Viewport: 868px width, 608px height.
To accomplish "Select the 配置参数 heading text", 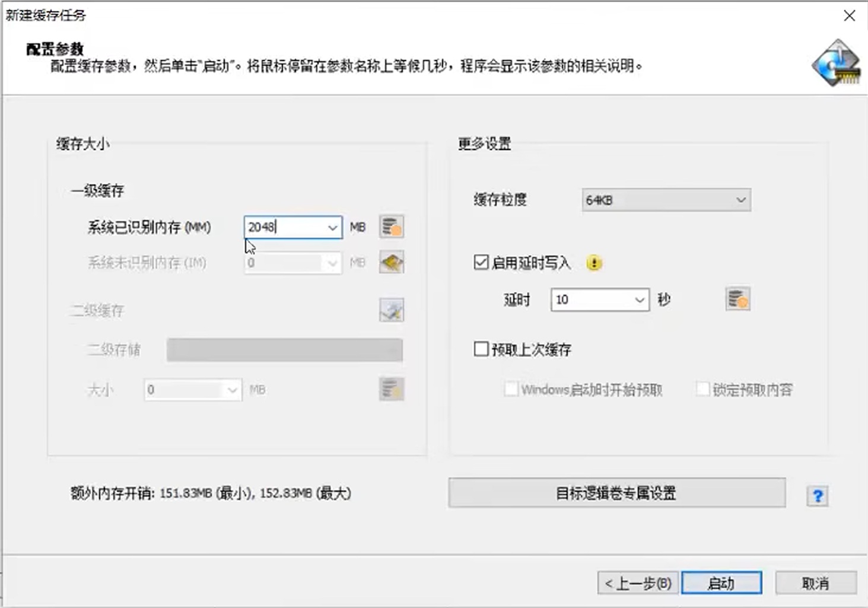I will [54, 50].
